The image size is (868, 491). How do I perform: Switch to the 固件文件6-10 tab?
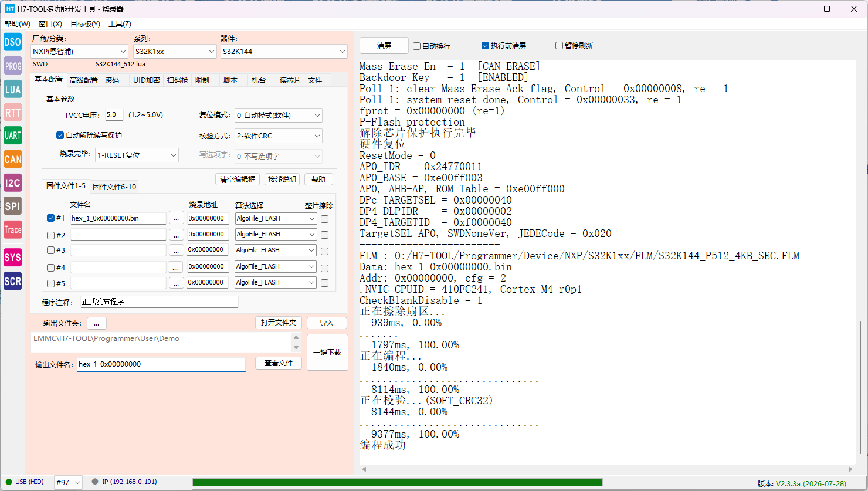pyautogui.click(x=114, y=187)
